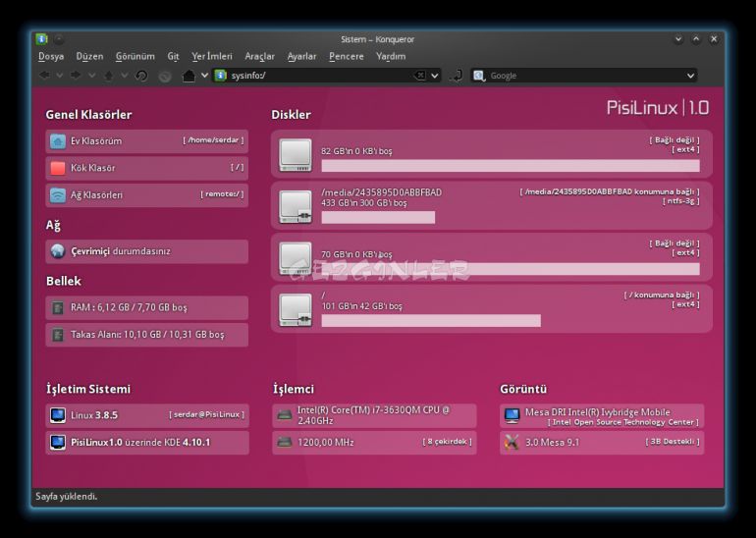Click the RAM : 6,12 GB / 7,70 GB text

point(129,307)
